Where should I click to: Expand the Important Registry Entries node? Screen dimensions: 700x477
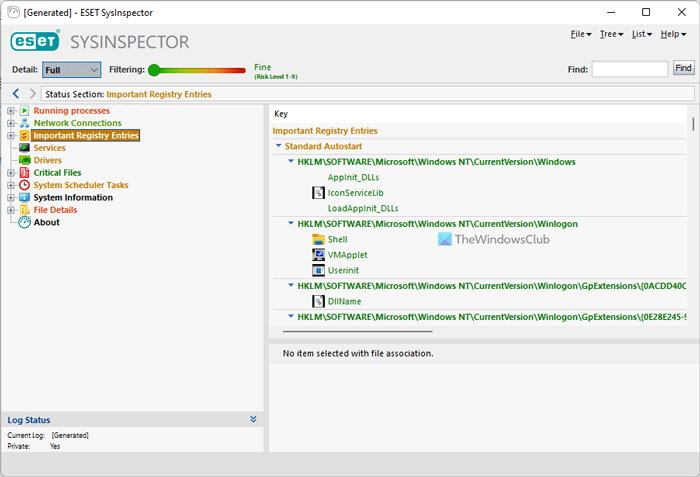pos(11,135)
